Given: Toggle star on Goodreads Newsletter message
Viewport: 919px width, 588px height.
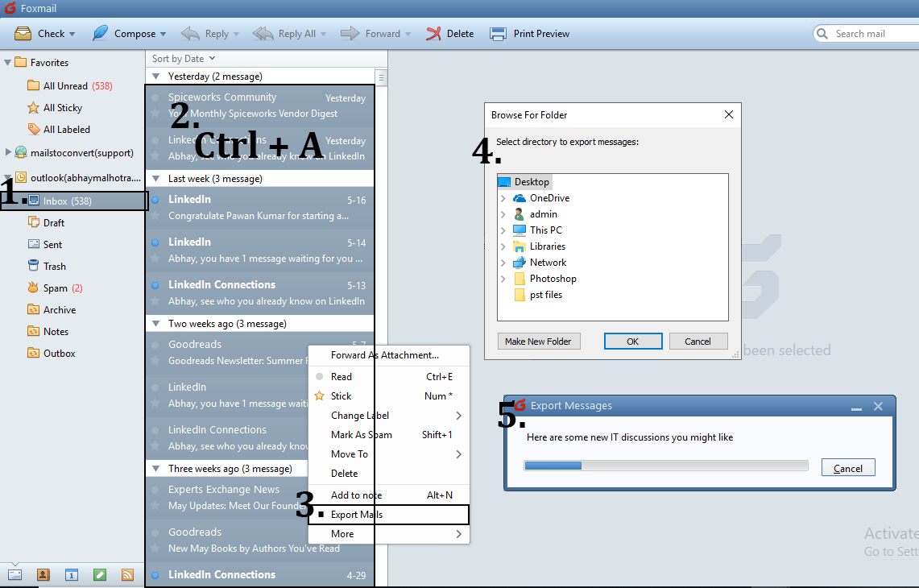Looking at the screenshot, I should 155,361.
